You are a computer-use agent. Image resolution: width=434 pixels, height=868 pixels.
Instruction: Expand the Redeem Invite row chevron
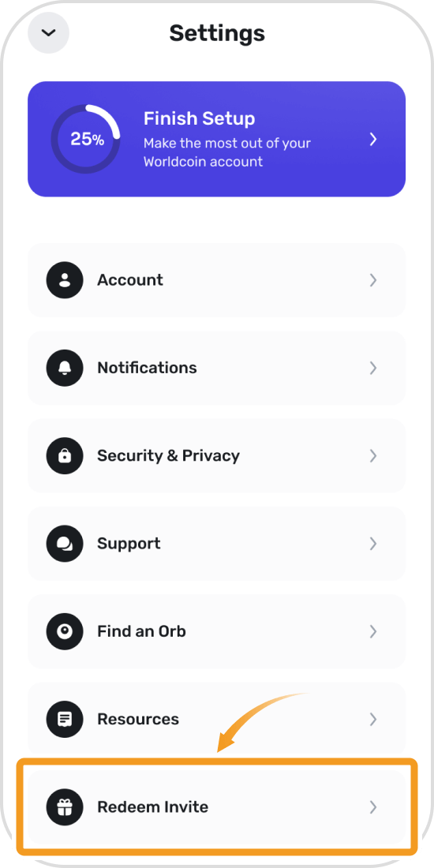[373, 807]
